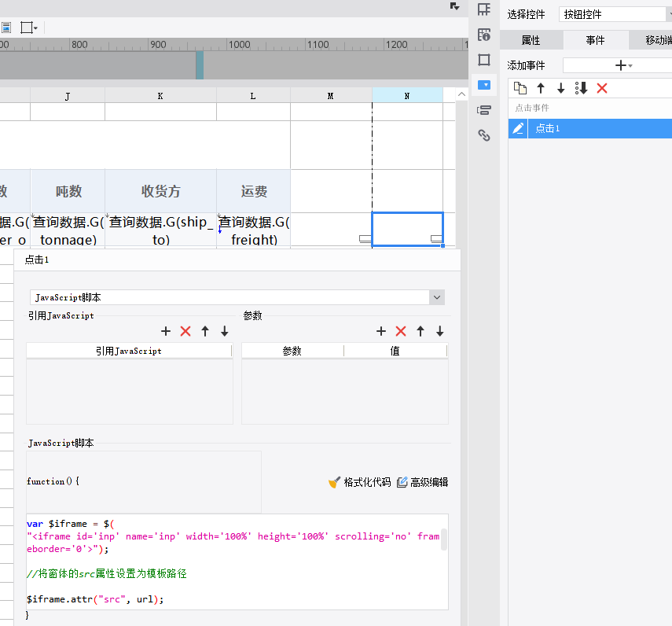Sort the events list

(581, 88)
